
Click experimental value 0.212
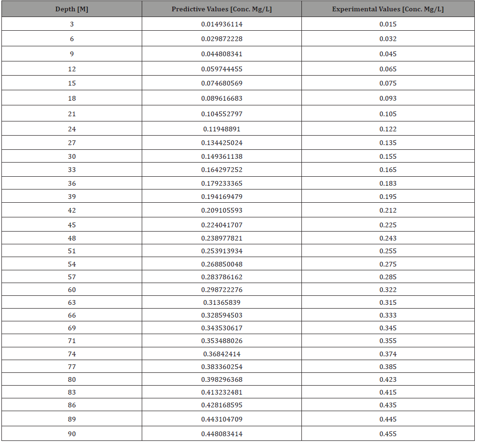388,210
